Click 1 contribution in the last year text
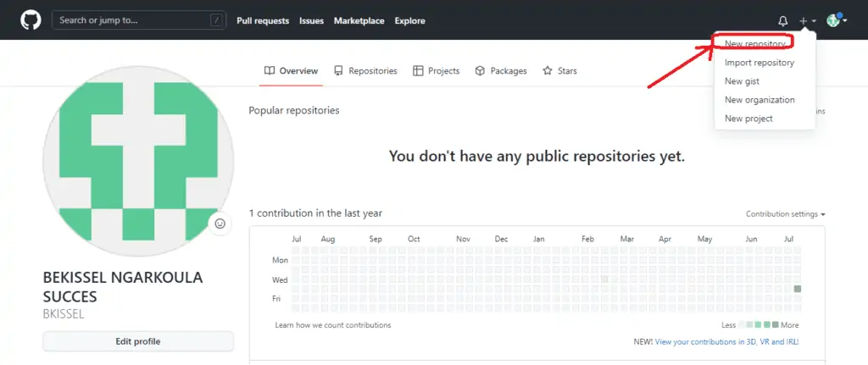The height and width of the screenshot is (365, 868). point(315,213)
